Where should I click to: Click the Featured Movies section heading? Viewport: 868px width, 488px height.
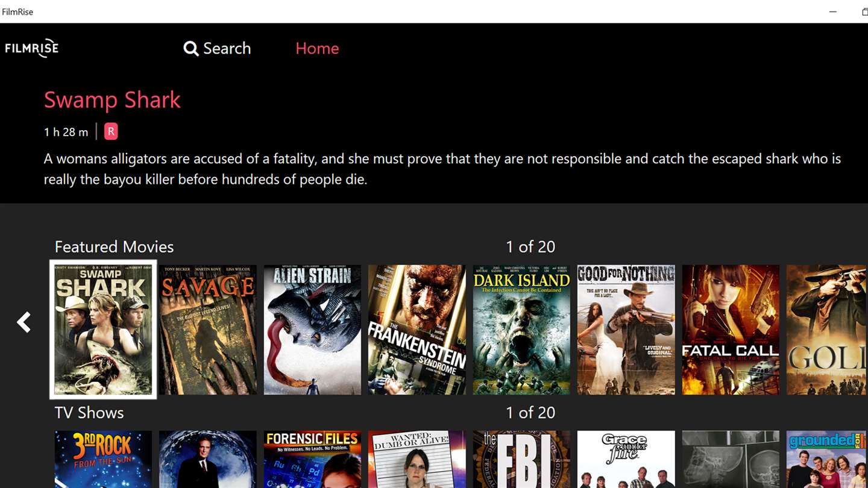click(x=114, y=246)
